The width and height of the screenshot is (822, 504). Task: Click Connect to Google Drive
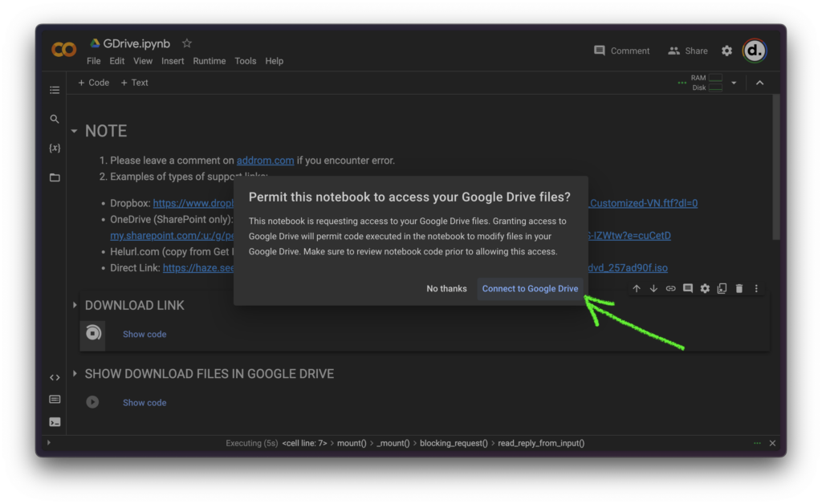(x=530, y=289)
